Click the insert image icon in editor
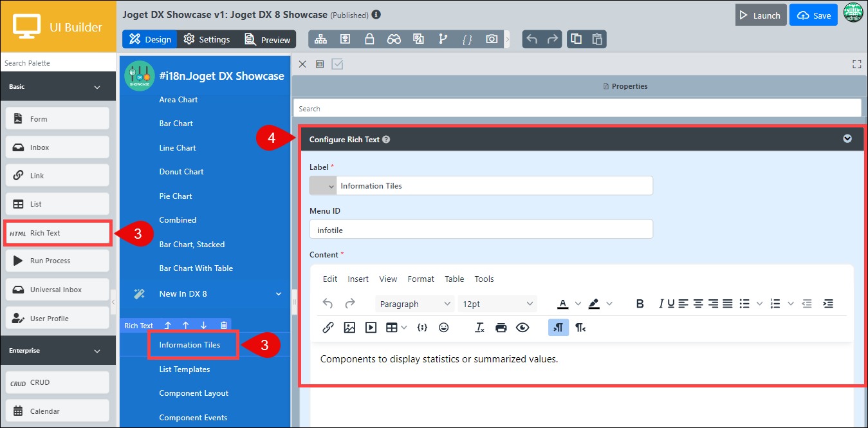 click(349, 328)
